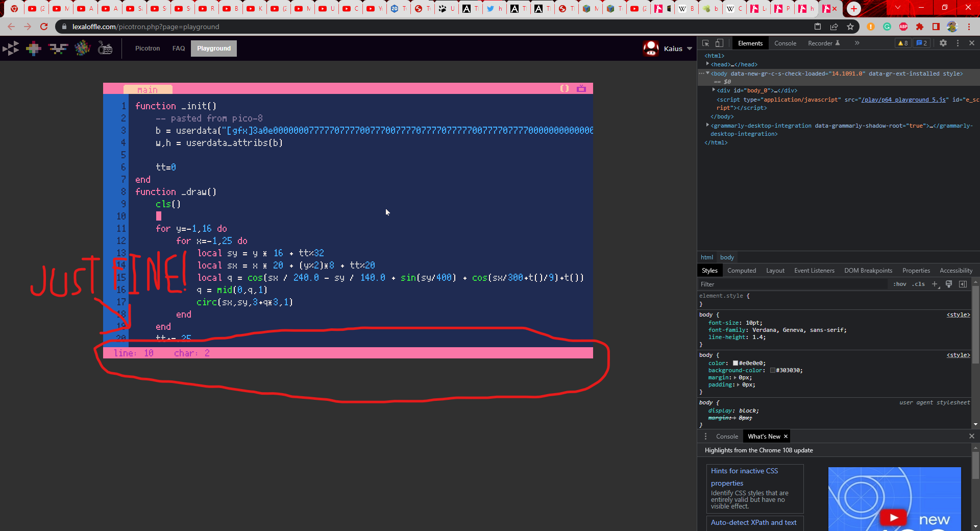Switch to the Console tab in DevTools
Screen dimensions: 980x531
[x=785, y=43]
